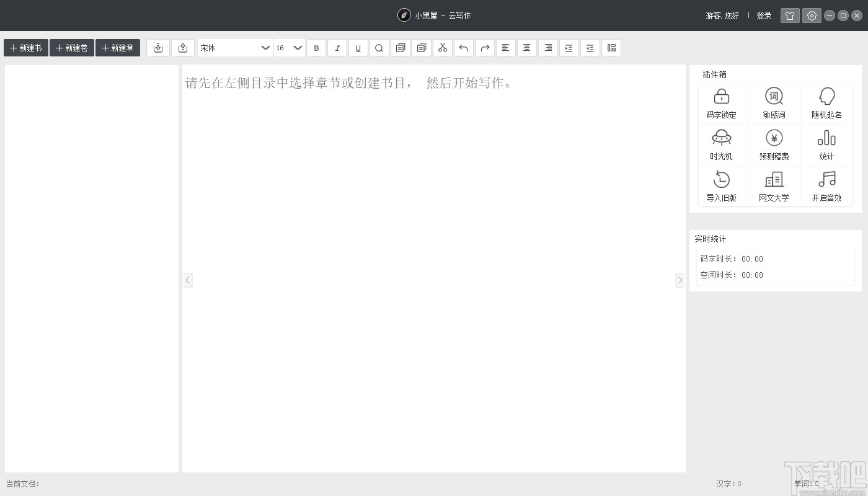Screen dimensions: 868x496
Task: Open the 敏感词 sensitive words plugin
Action: coord(774,104)
